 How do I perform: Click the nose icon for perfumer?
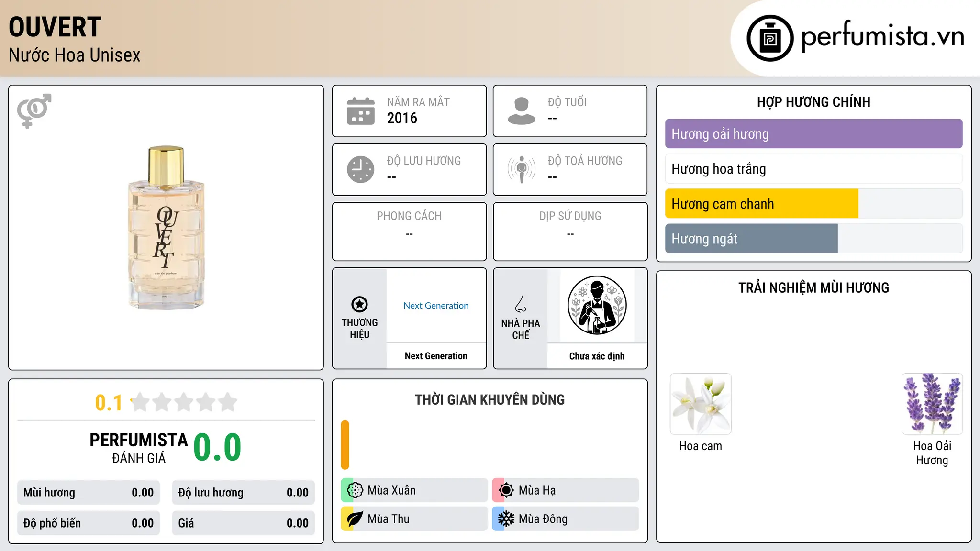point(521,304)
